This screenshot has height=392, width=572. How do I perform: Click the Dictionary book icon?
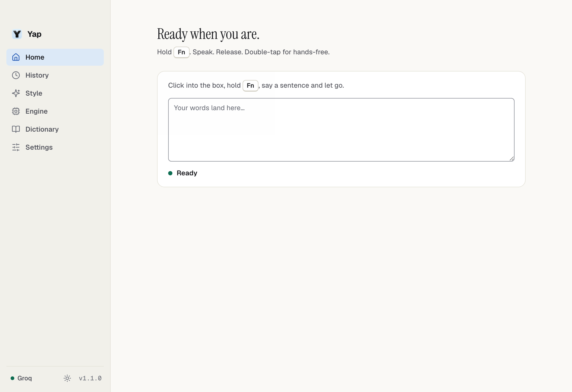[x=16, y=129]
